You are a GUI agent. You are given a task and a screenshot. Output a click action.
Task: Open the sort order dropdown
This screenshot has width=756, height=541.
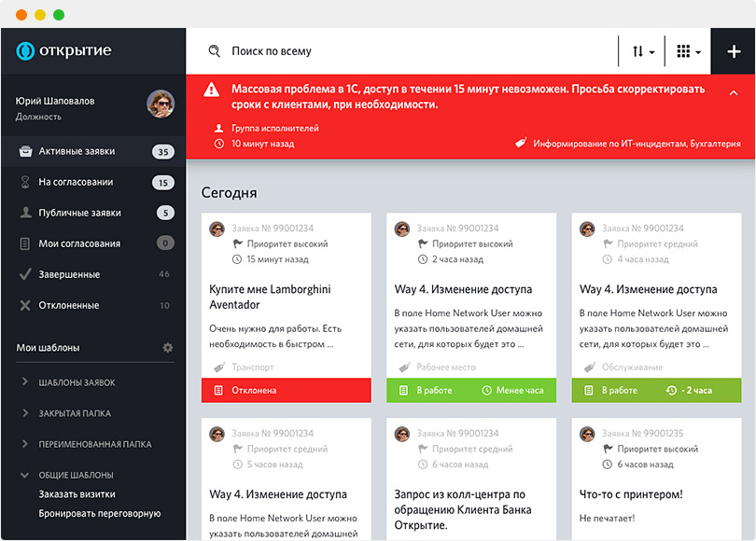643,51
